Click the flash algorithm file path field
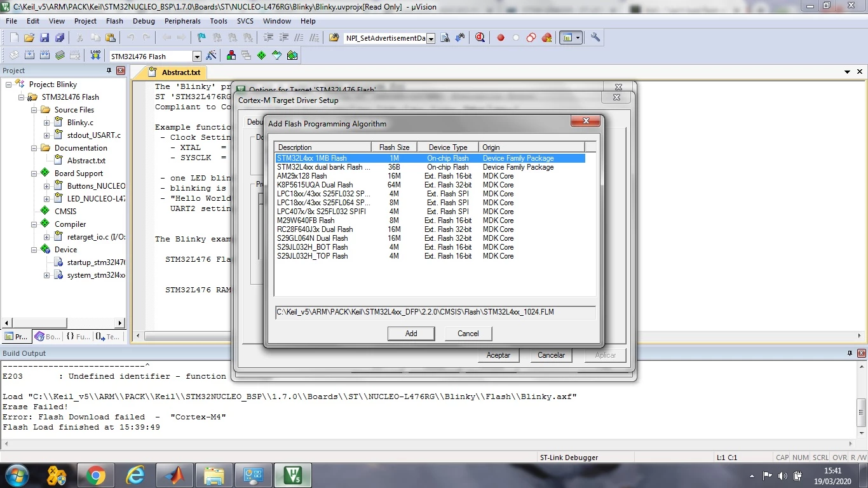Screen dimensions: 868x488 point(435,313)
